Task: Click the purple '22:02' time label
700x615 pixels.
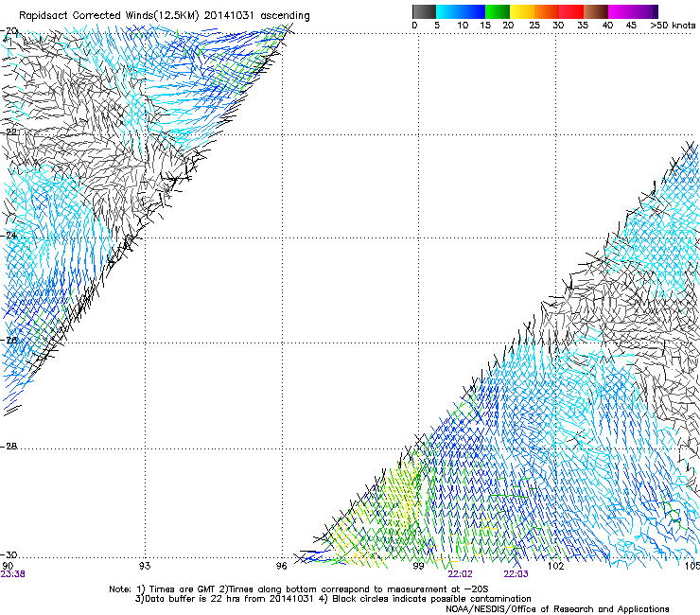Action: pos(461,574)
